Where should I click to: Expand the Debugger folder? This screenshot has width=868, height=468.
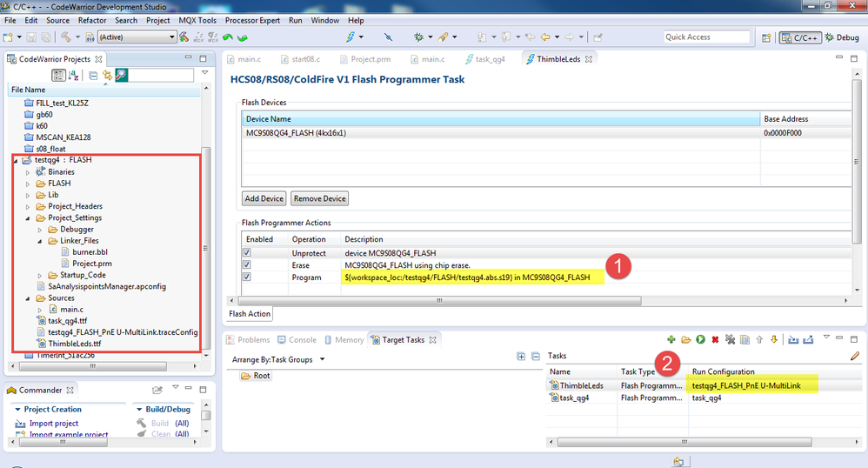point(40,230)
